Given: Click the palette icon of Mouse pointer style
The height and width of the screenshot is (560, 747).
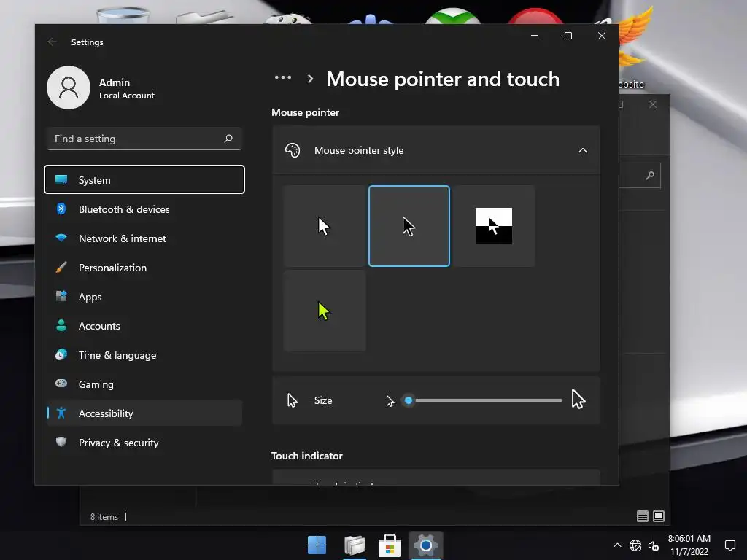Looking at the screenshot, I should pos(293,150).
